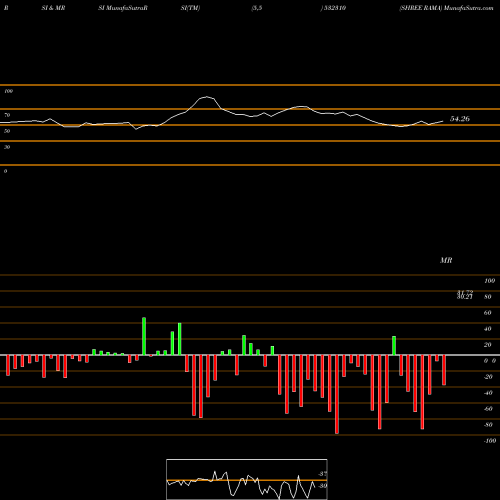
Task: Click the 'SI(TM)' header text
Action: click(x=190, y=8)
